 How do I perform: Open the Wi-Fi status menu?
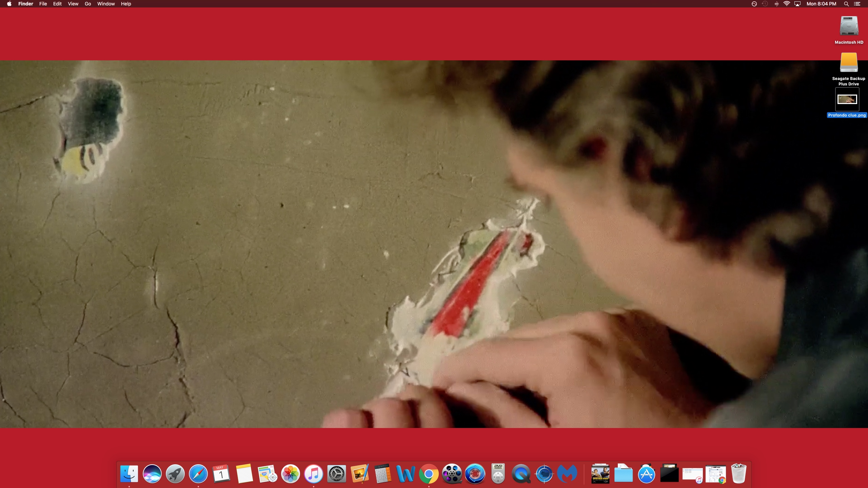(x=787, y=4)
